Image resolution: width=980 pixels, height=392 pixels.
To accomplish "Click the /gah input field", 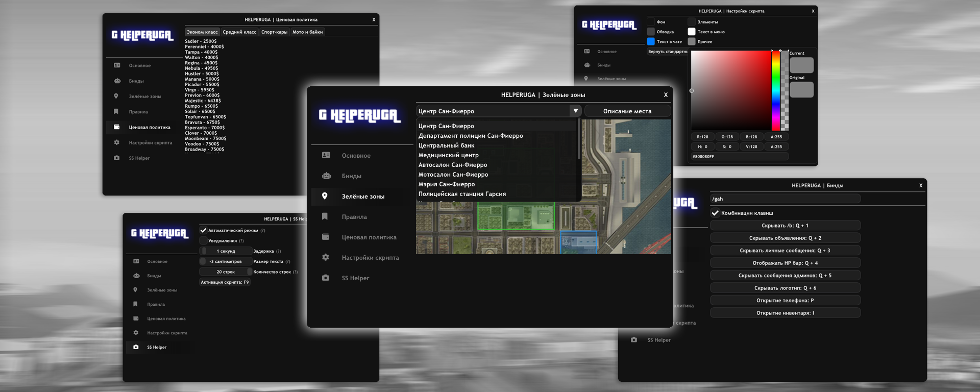I will pos(785,199).
